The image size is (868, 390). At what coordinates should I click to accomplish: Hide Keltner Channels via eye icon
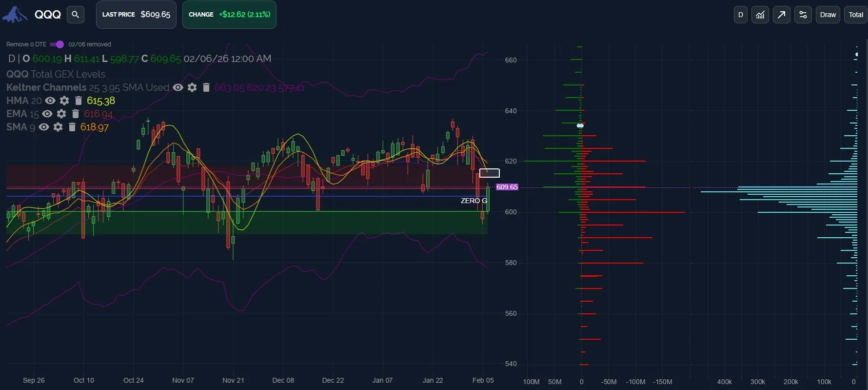pyautogui.click(x=178, y=87)
